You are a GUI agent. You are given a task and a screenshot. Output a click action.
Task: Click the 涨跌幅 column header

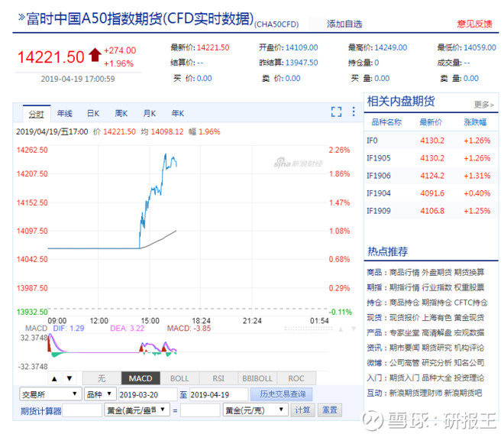pyautogui.click(x=475, y=122)
